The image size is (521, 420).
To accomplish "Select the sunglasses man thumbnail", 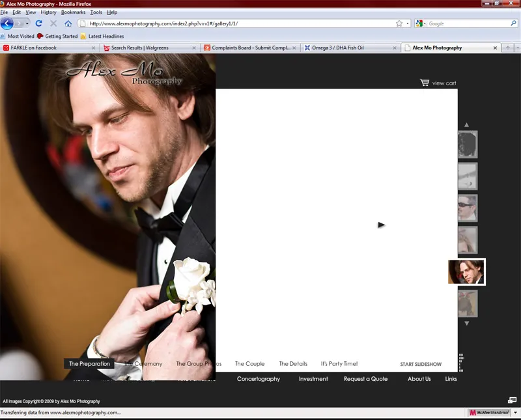I will [x=467, y=208].
